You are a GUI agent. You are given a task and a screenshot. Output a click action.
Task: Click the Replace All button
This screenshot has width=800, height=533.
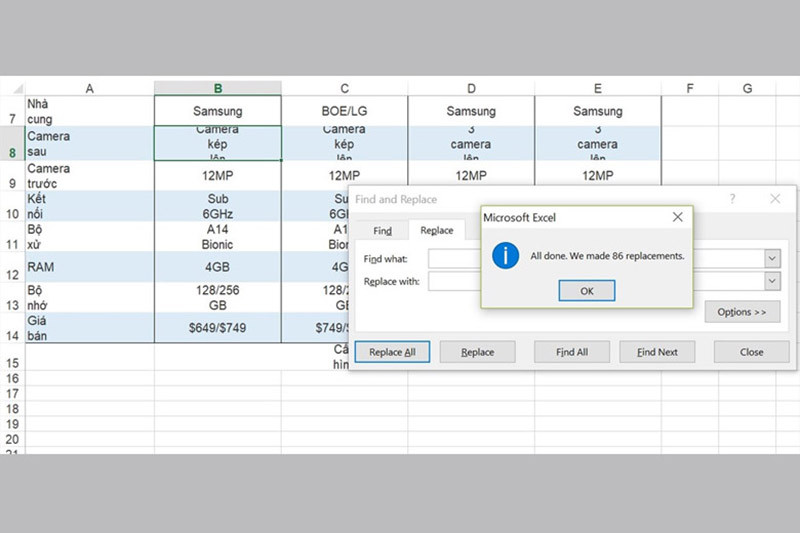392,352
